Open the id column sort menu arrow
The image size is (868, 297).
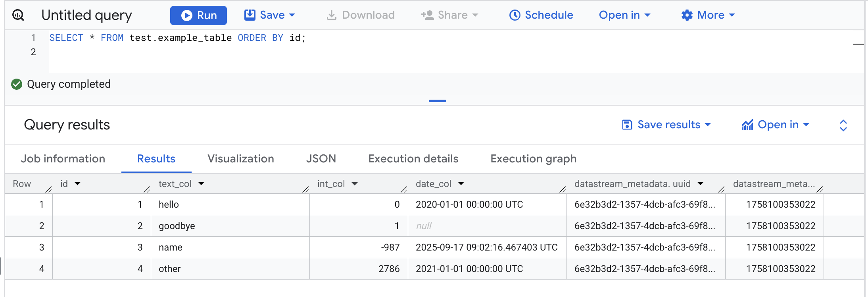pyautogui.click(x=78, y=184)
